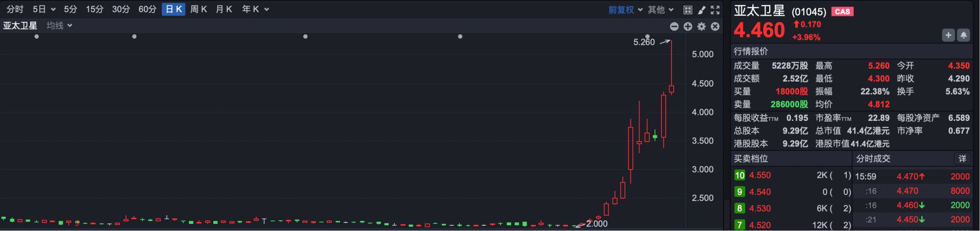This screenshot has width=980, height=231.
Task: Click the CAS badge
Action: click(842, 11)
